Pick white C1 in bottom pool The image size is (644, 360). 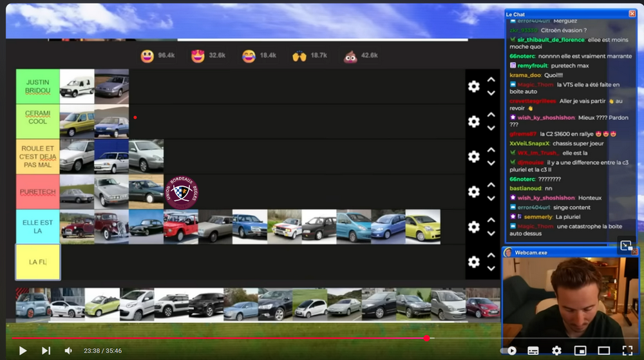pyautogui.click(x=137, y=305)
